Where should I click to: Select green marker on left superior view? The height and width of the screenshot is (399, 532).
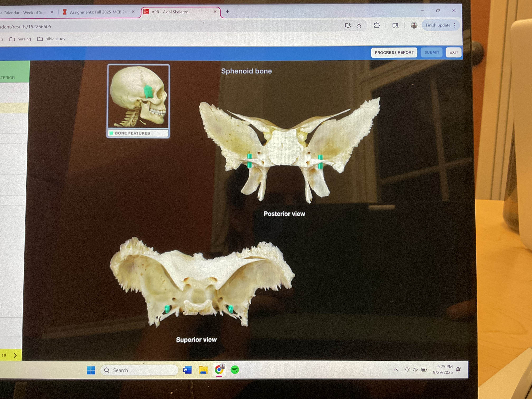(167, 309)
